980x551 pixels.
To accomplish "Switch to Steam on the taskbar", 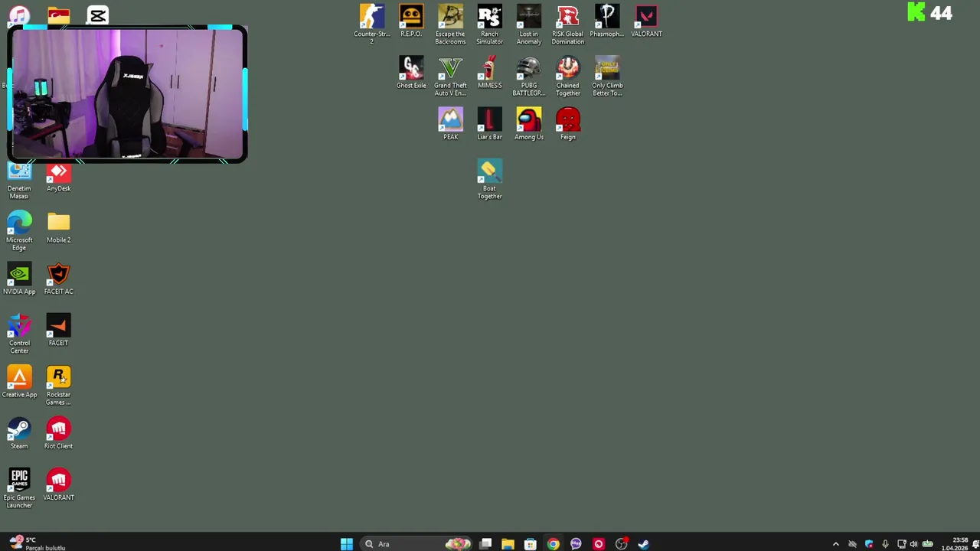I will 644,544.
